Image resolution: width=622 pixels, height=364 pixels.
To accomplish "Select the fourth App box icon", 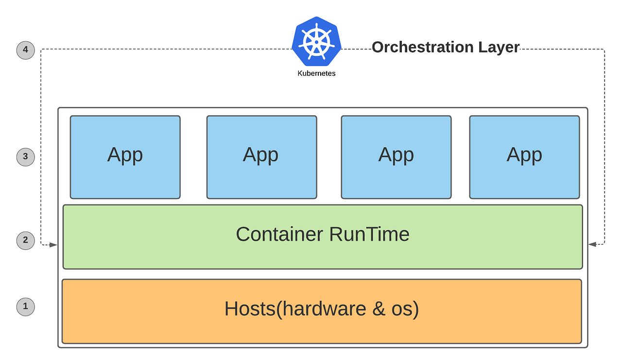I will [x=524, y=156].
